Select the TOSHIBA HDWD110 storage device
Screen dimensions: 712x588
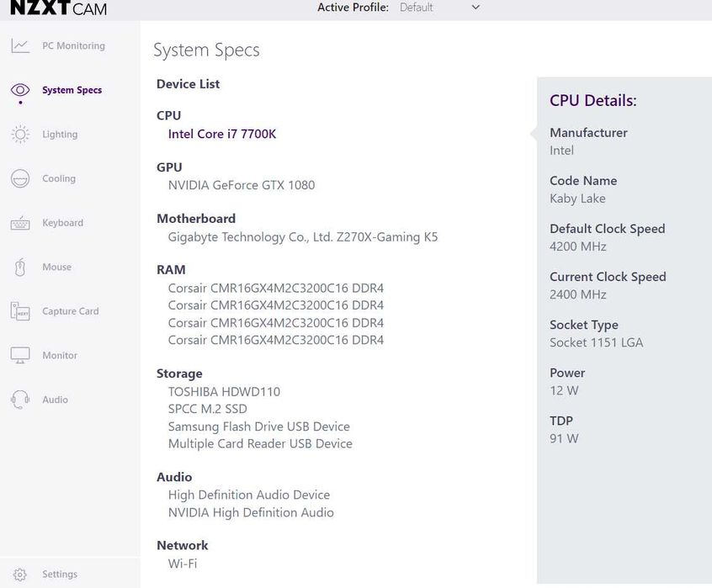tap(224, 392)
